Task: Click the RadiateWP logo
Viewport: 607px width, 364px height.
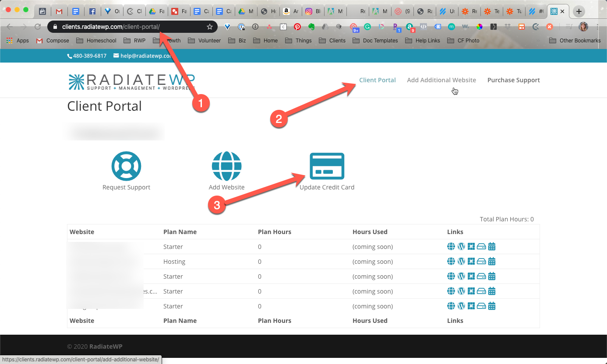Action: tap(131, 82)
